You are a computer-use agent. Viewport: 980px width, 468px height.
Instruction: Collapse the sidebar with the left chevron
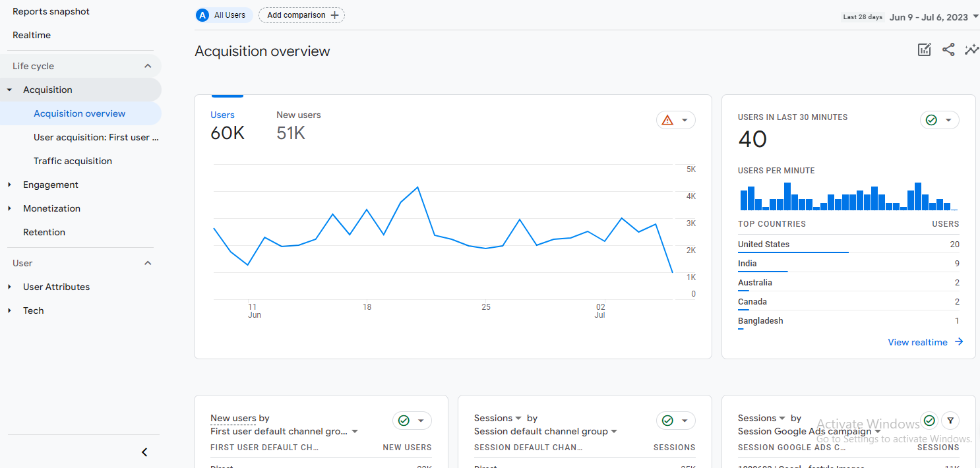(145, 452)
